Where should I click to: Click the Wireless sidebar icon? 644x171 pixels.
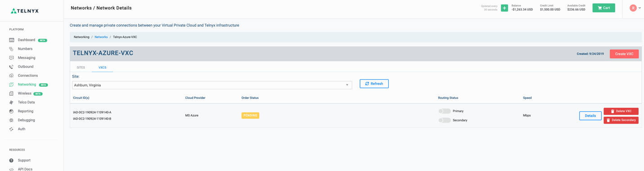click(x=12, y=93)
